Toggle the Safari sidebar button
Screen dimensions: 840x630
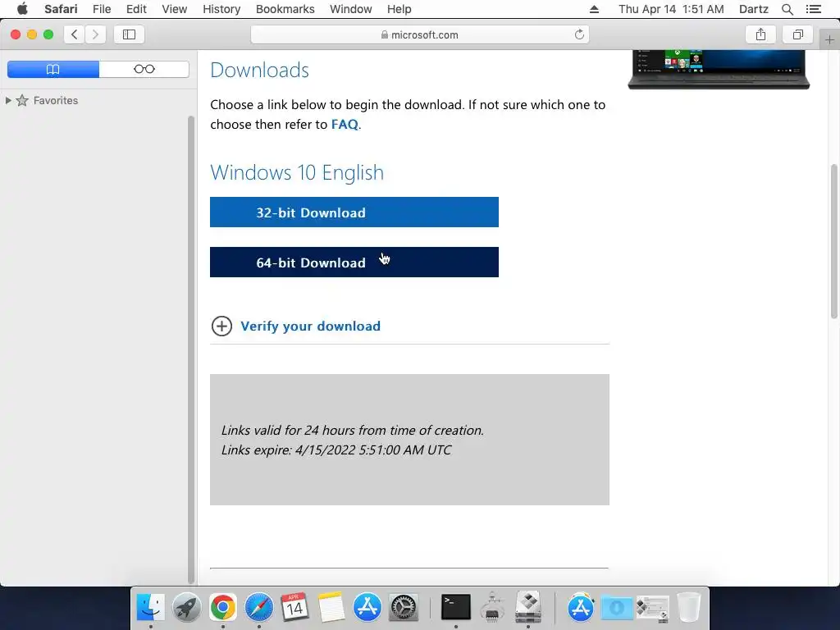129,34
